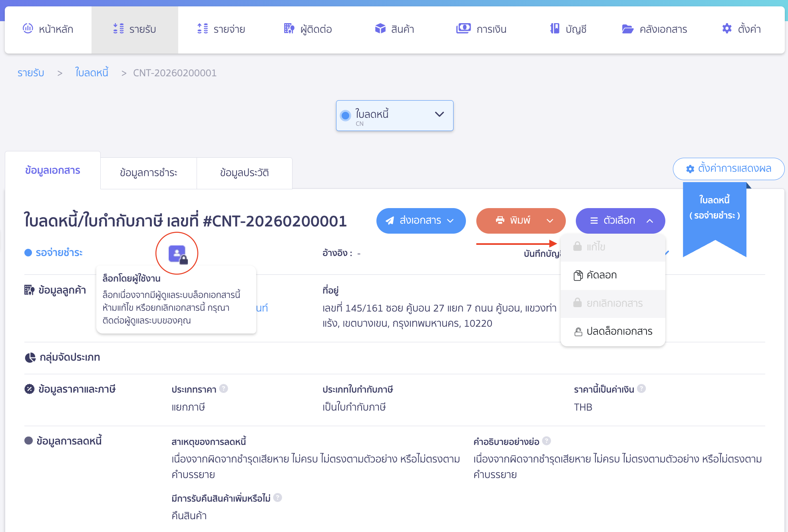Open the ใบลดหนี้ CN document type dropdown
The height and width of the screenshot is (532, 788).
(x=394, y=115)
